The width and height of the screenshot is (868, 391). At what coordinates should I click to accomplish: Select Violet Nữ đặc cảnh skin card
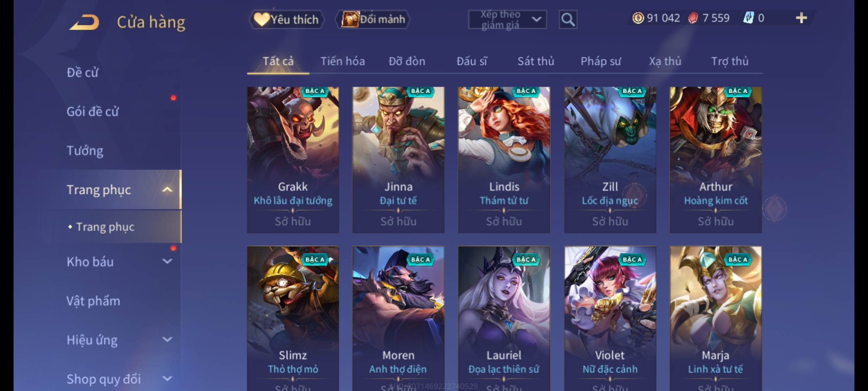point(610,319)
